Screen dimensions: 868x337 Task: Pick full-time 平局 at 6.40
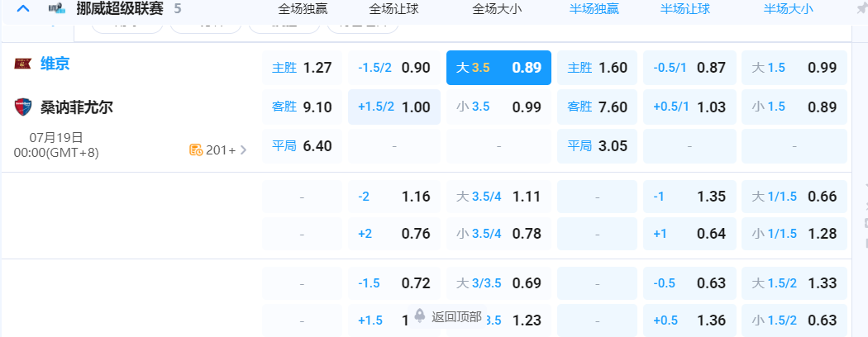point(303,146)
